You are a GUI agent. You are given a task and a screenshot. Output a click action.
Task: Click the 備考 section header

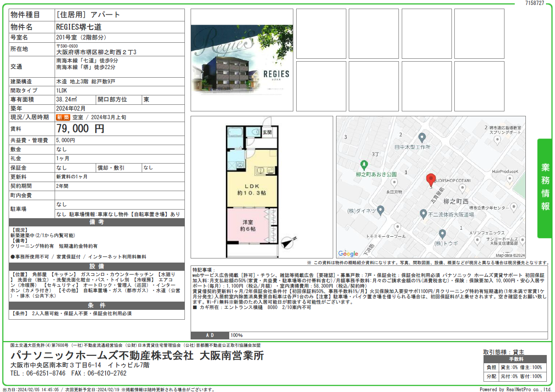97,222
